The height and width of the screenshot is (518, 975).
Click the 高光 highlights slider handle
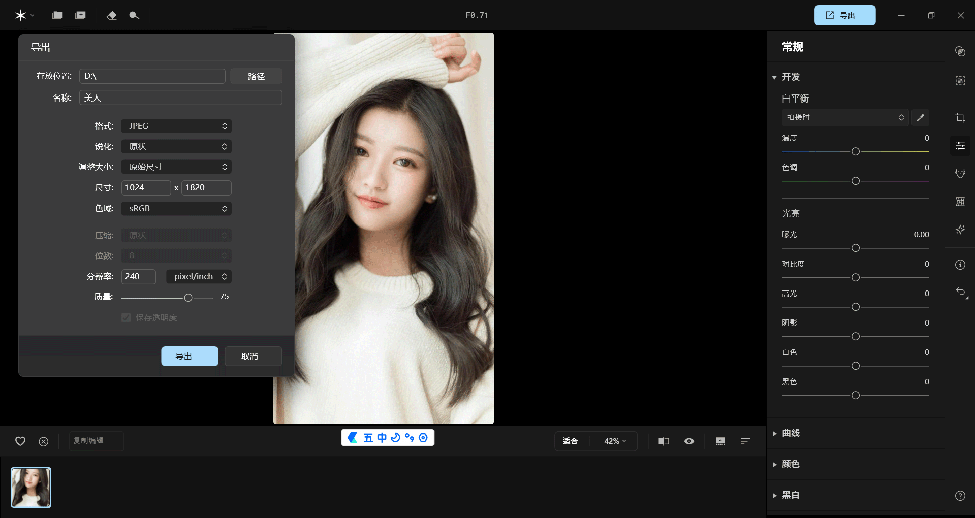coord(856,307)
